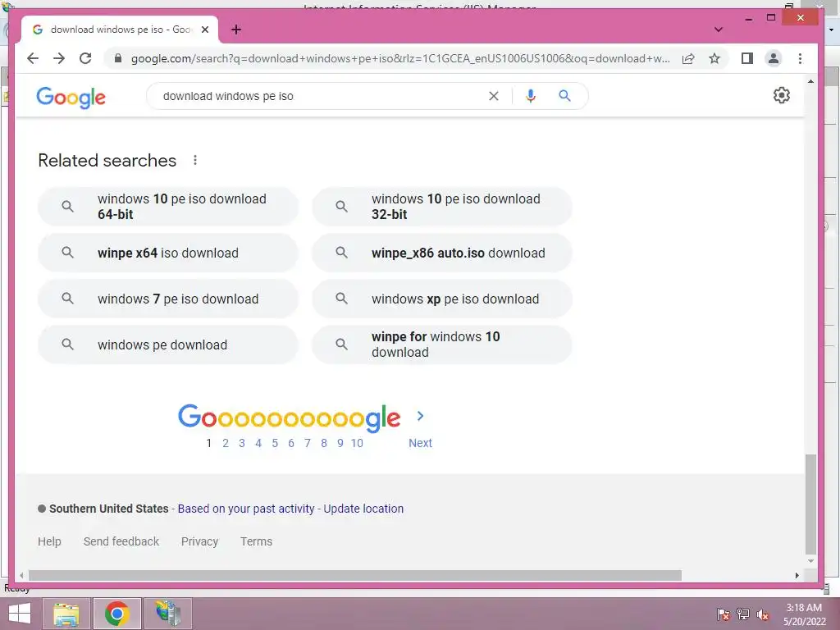Image resolution: width=840 pixels, height=630 pixels.
Task: Click the muted volume tray icon
Action: [x=763, y=614]
